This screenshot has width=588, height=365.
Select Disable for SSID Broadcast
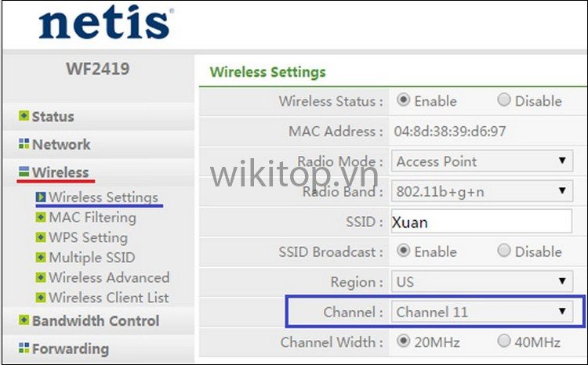click(x=504, y=251)
